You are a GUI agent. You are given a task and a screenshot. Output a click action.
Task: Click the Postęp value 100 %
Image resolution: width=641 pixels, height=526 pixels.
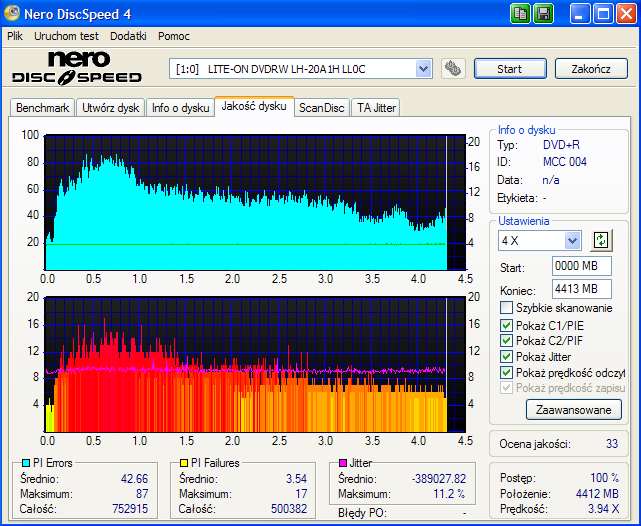(605, 478)
